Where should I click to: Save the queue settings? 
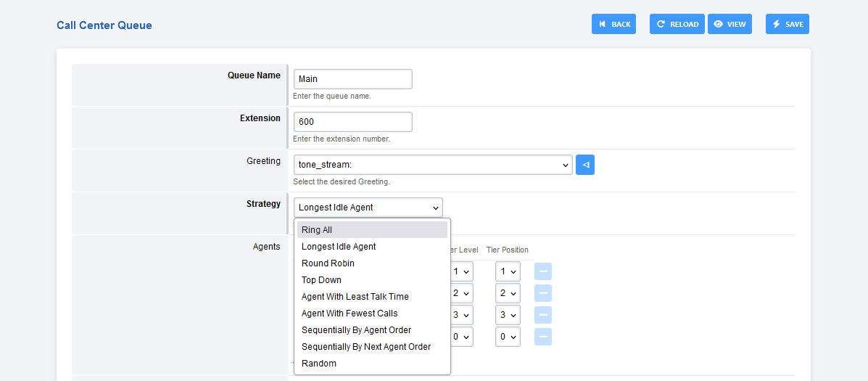click(787, 24)
